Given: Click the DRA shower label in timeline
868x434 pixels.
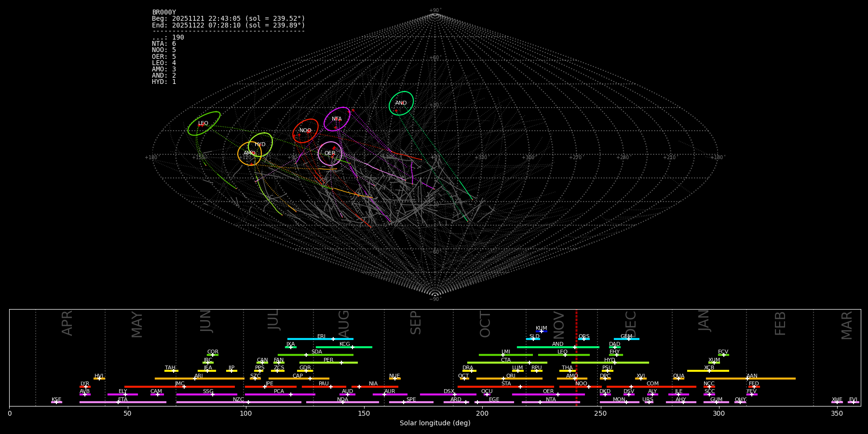Looking at the screenshot, I should tap(468, 368).
